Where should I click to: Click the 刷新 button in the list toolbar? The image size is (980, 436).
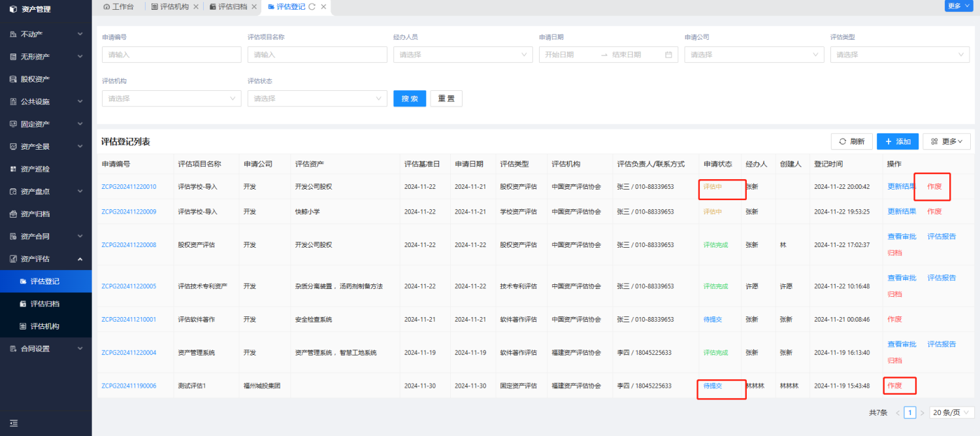pyautogui.click(x=851, y=141)
